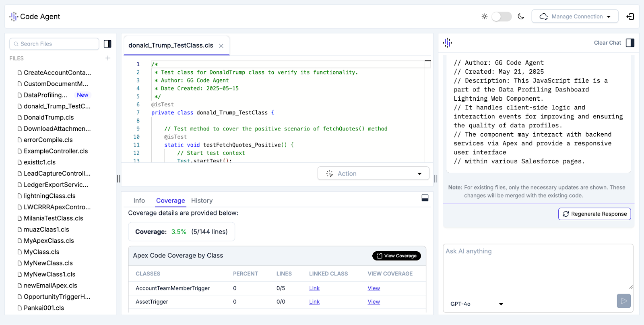Minimize the code editor panel icon
Screen dimensions: 644x325
(x=427, y=62)
